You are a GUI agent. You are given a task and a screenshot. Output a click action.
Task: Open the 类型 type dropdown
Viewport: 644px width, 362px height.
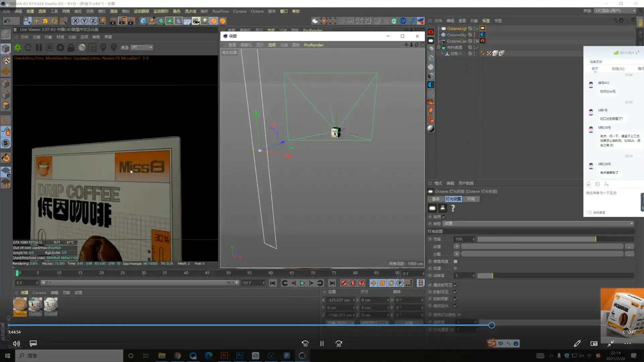538,224
